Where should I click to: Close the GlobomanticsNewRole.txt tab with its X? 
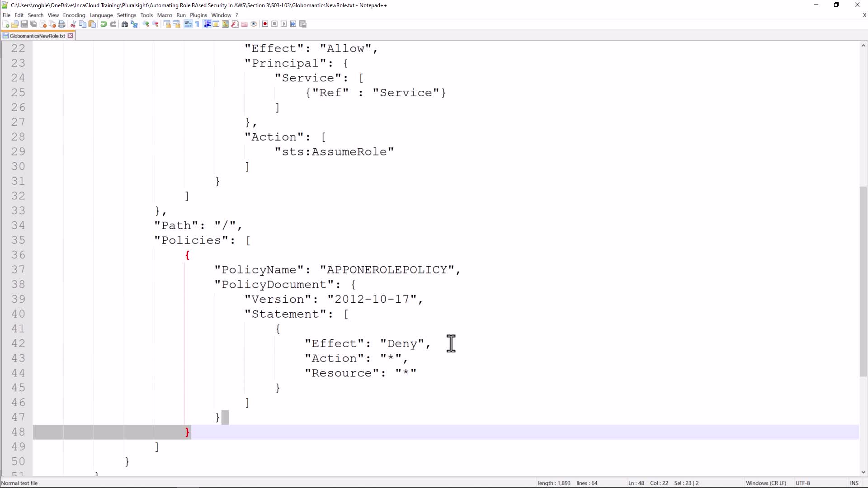[x=71, y=36]
